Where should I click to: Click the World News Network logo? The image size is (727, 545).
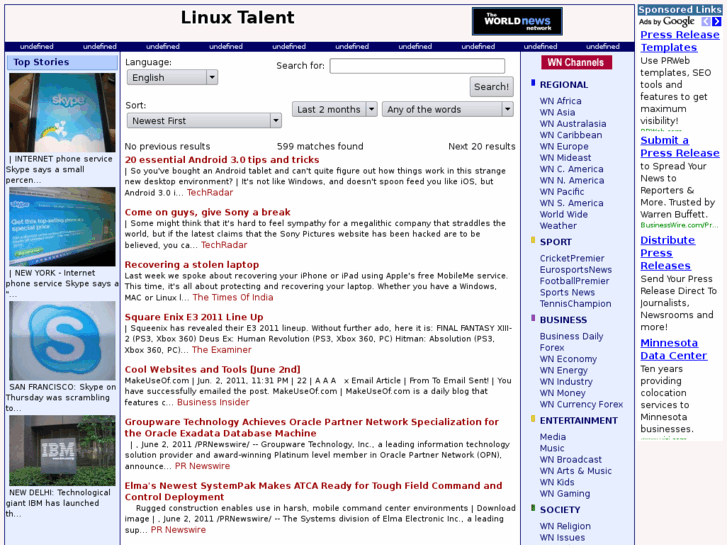pos(517,21)
